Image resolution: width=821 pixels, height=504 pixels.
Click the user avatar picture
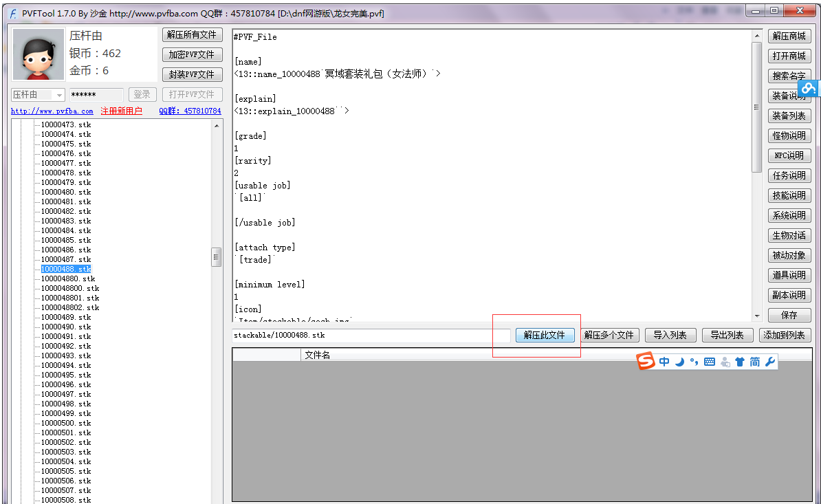tap(39, 54)
